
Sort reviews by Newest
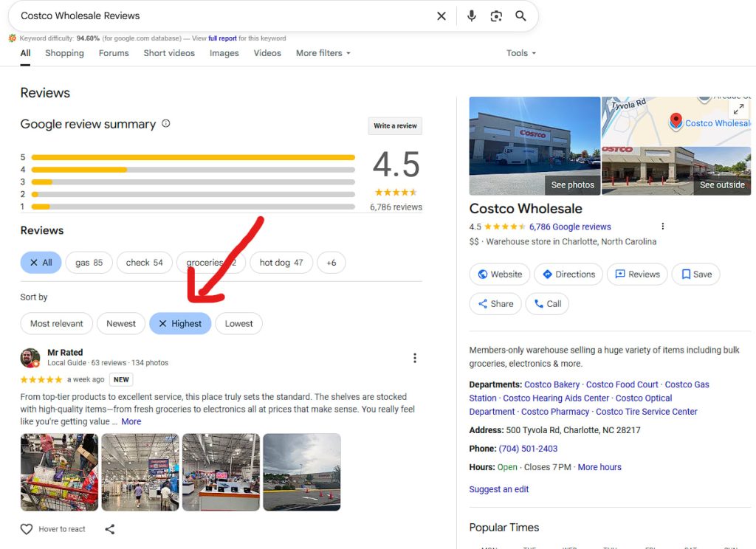[x=121, y=323]
